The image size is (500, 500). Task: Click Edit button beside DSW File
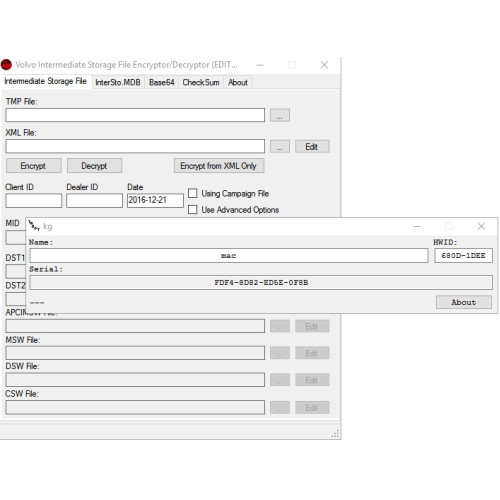coord(312,380)
